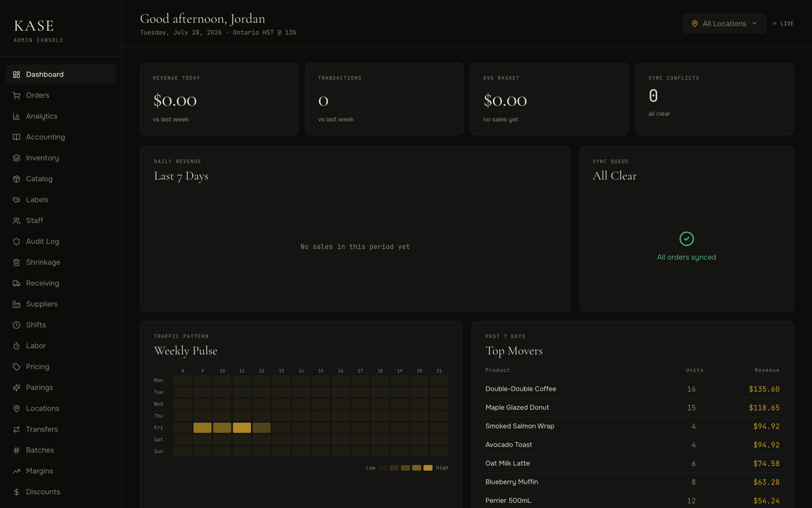Click the KASE Admin Console logo
The image size is (812, 508).
click(38, 31)
